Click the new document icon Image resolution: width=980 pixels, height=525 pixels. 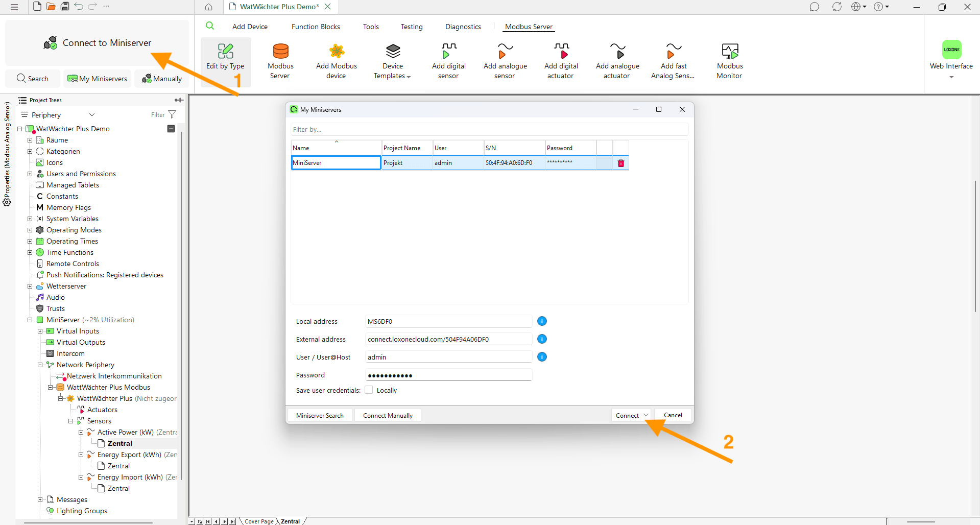[37, 7]
